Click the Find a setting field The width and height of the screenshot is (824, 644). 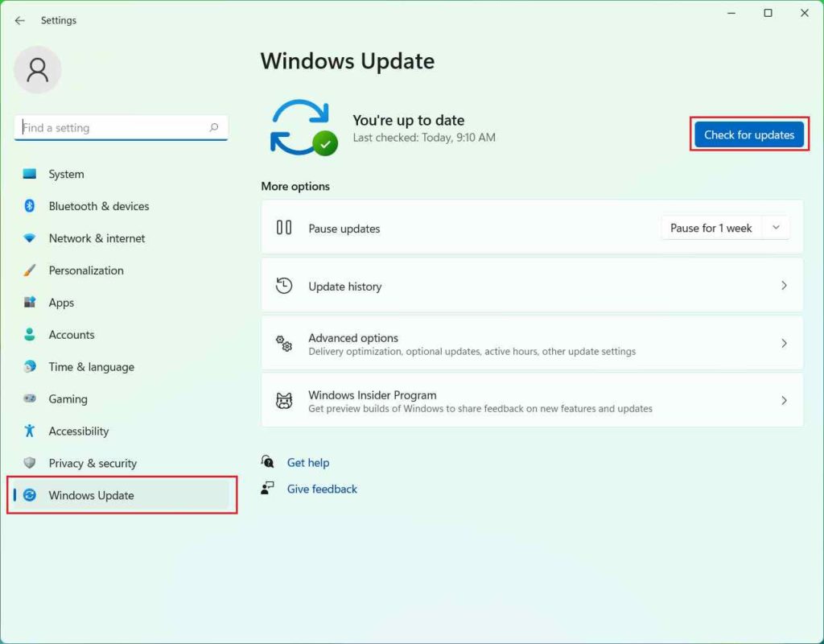tap(122, 127)
